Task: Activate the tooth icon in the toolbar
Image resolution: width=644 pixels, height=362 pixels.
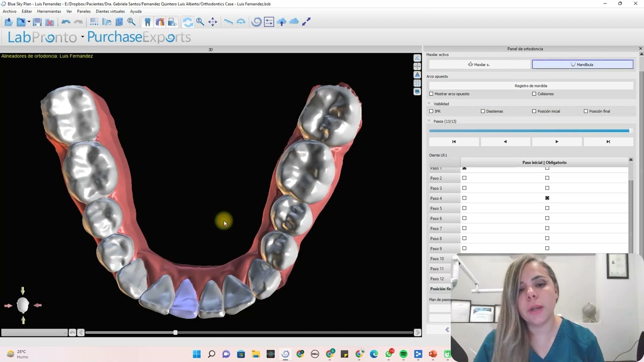Action: (x=147, y=22)
